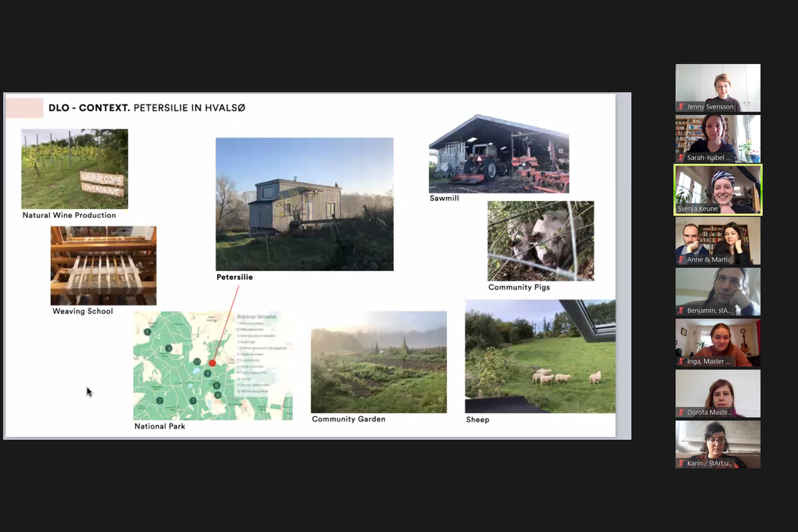Click the misty Community Garden photo

pyautogui.click(x=379, y=362)
